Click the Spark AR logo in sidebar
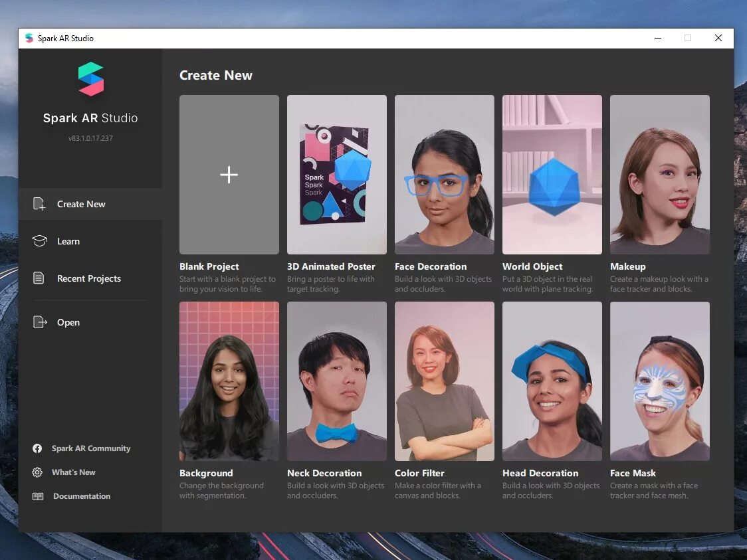 pyautogui.click(x=90, y=79)
